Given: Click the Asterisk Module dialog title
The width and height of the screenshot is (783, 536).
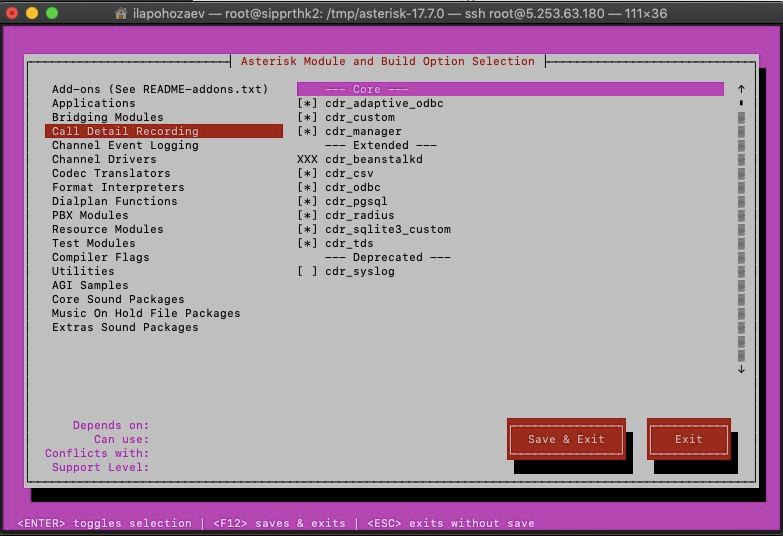Looking at the screenshot, I should click(388, 61).
